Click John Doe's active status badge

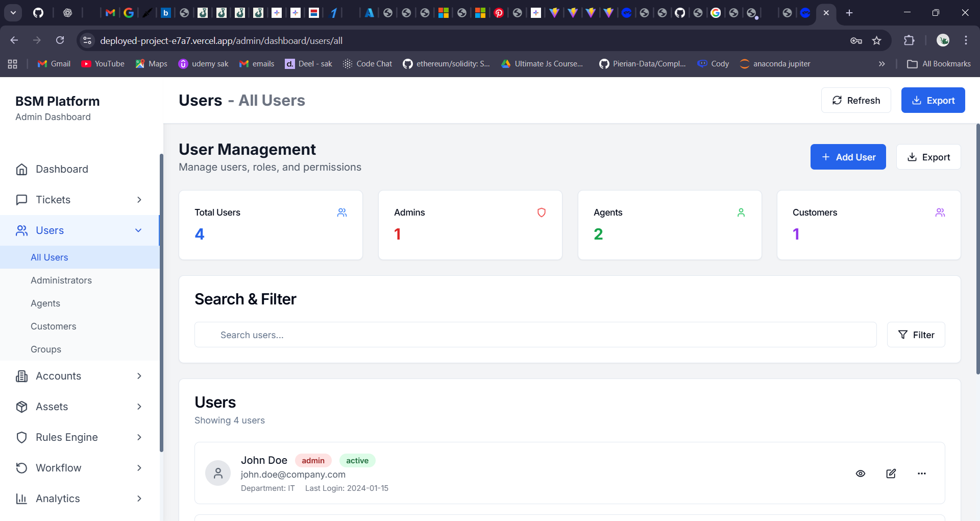pyautogui.click(x=357, y=460)
